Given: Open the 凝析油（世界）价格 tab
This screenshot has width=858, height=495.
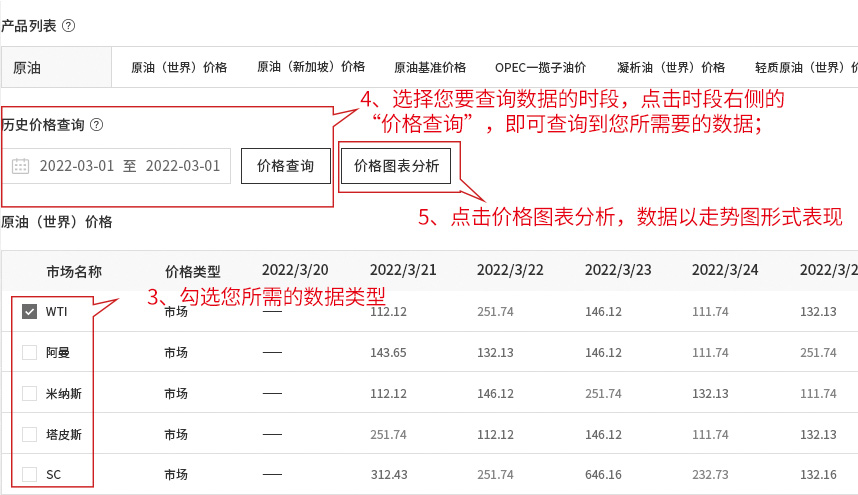Looking at the screenshot, I should click(671, 68).
